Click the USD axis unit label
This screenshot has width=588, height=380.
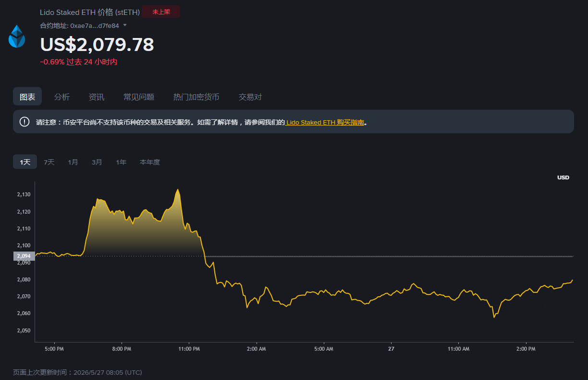[x=563, y=177]
